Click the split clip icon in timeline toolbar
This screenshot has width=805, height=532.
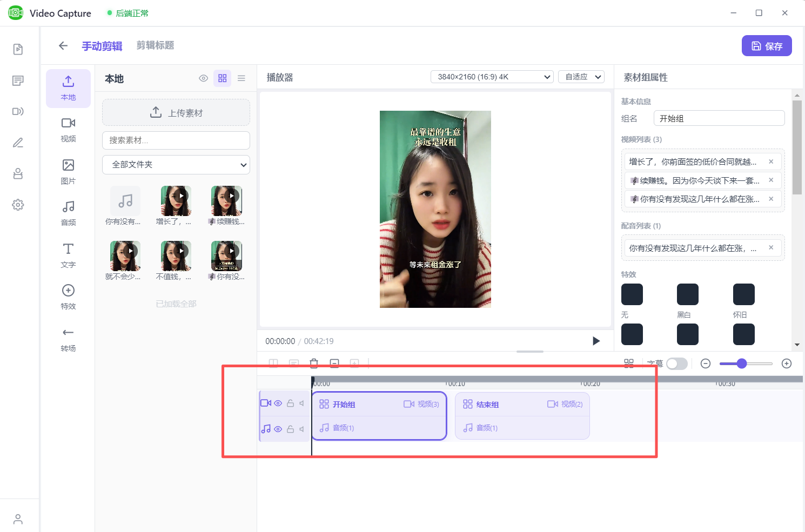[273, 363]
